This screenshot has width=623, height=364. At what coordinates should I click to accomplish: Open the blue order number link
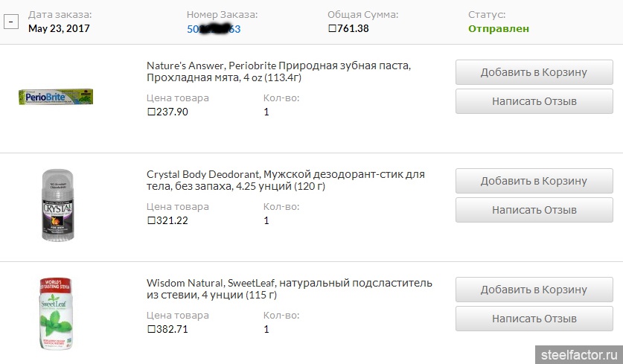click(x=214, y=29)
